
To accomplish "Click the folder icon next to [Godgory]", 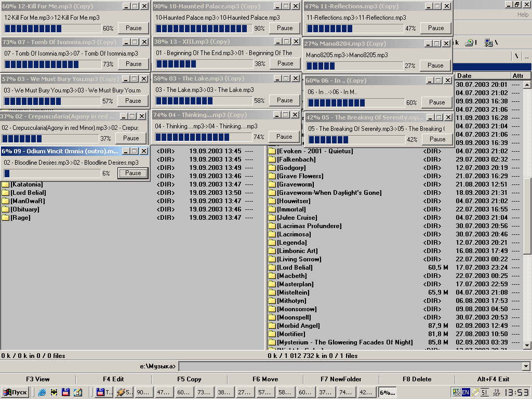I will click(x=272, y=168).
